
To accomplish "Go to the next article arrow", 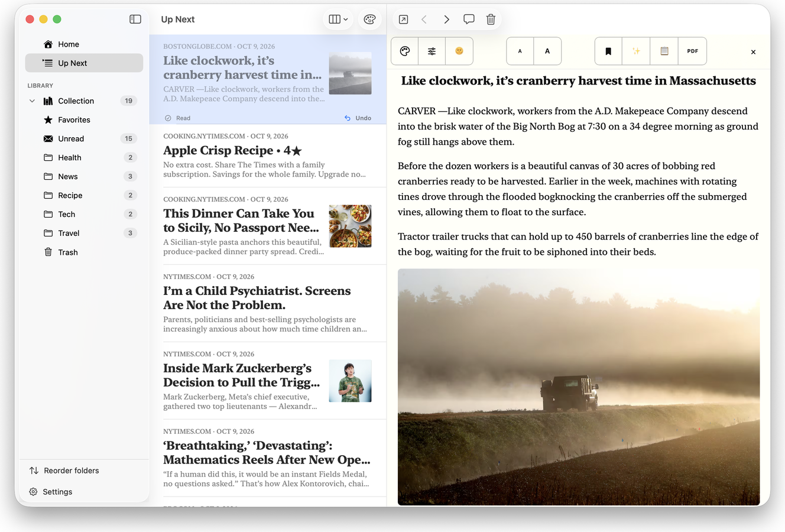I will click(446, 20).
